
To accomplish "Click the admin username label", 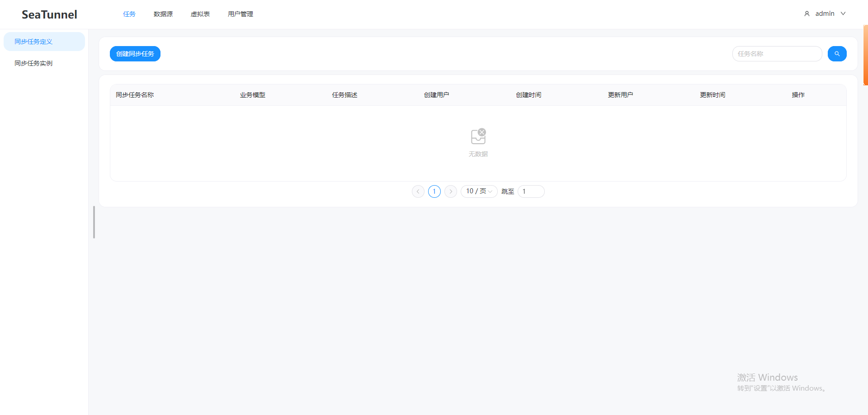I will click(x=825, y=14).
